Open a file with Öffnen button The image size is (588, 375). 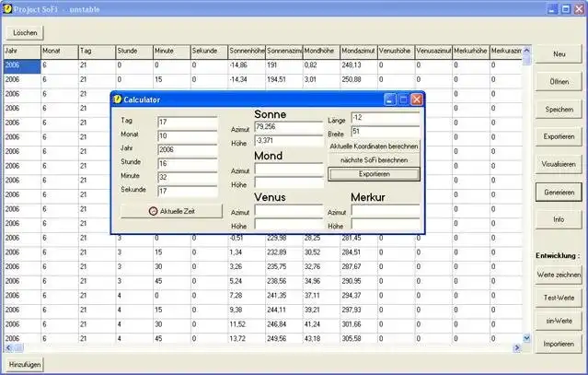559,82
